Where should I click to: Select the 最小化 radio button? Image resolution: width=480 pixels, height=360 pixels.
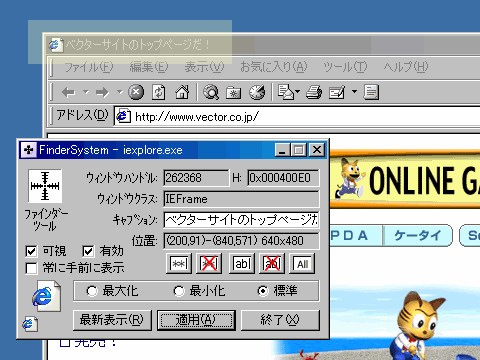pyautogui.click(x=179, y=291)
